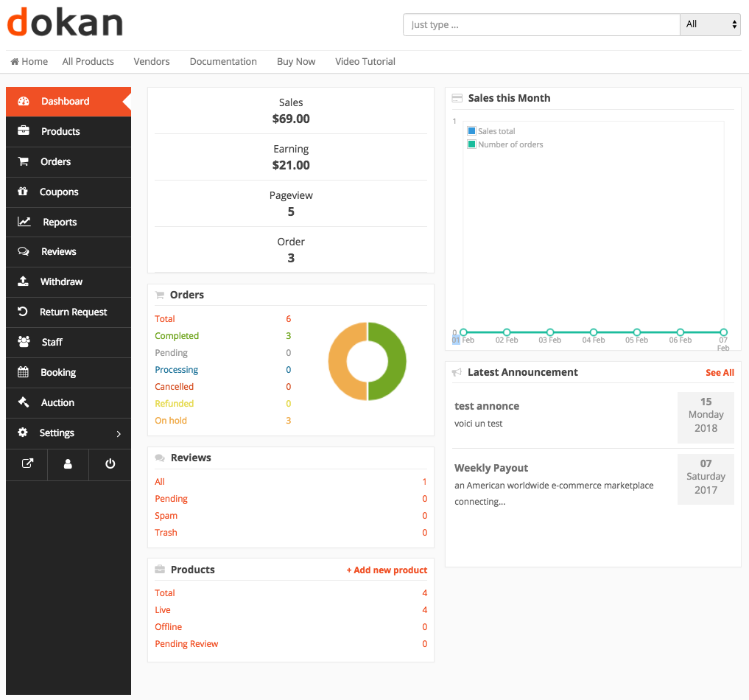The height and width of the screenshot is (700, 749).
Task: Click the green segment of orders donut chart
Action: (x=390, y=361)
